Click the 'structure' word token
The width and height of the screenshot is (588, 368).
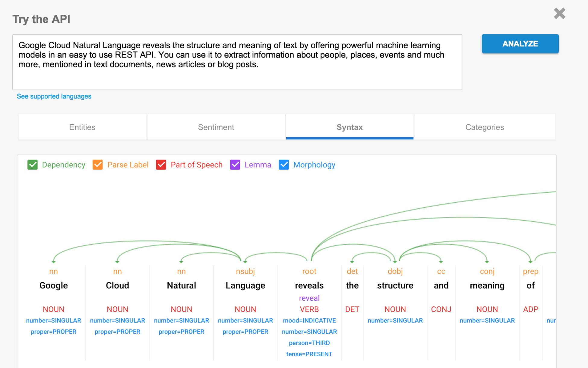click(395, 285)
